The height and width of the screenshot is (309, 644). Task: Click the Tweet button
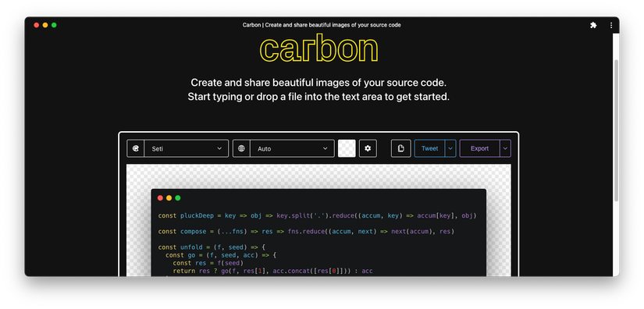pos(429,148)
